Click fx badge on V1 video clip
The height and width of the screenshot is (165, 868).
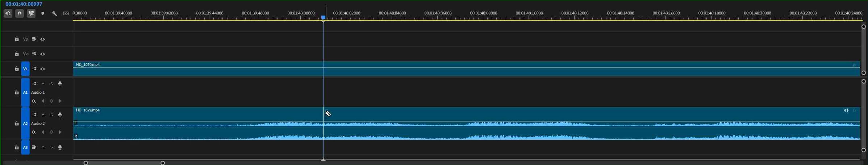[x=854, y=65]
